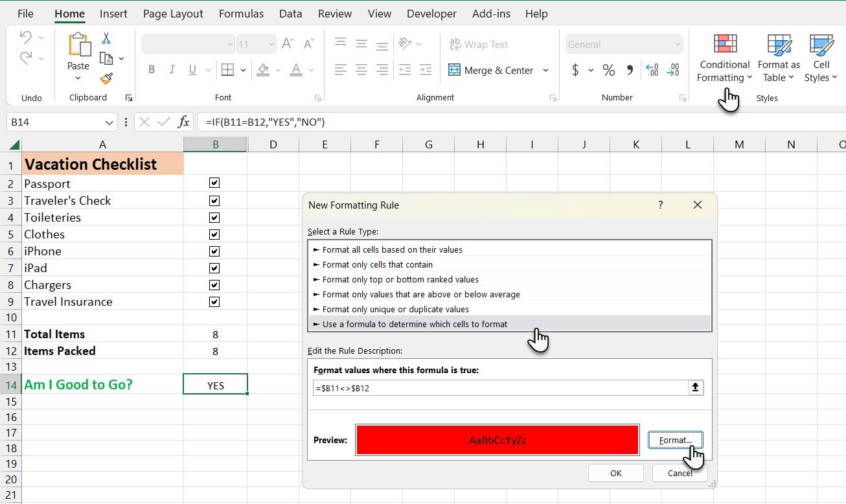
Task: Open the Page Layout tab
Action: pyautogui.click(x=173, y=14)
